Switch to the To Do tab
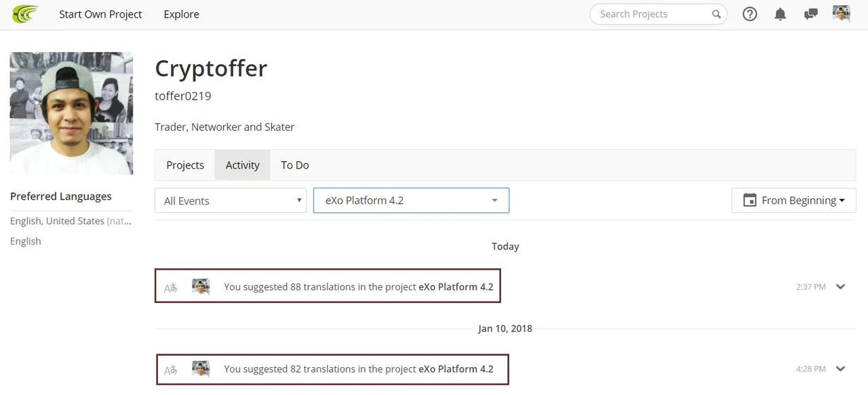This screenshot has height=395, width=868. click(x=295, y=165)
